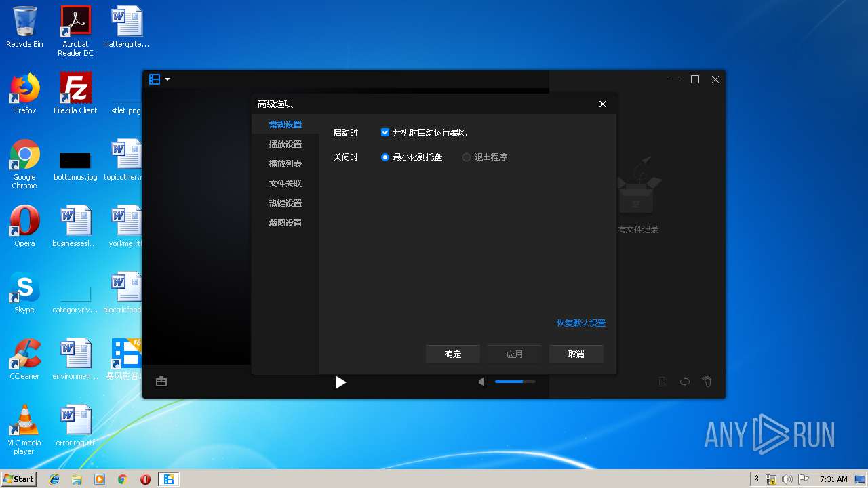Viewport: 868px width, 488px height.
Task: Open the Chrome icon in taskbar
Action: point(123,479)
